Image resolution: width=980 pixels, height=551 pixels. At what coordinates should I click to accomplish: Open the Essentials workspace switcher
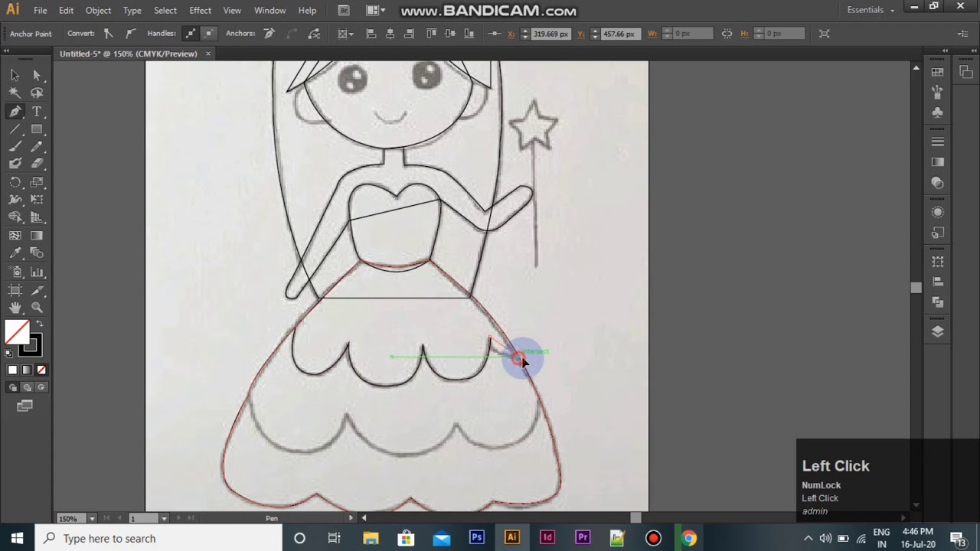point(871,10)
